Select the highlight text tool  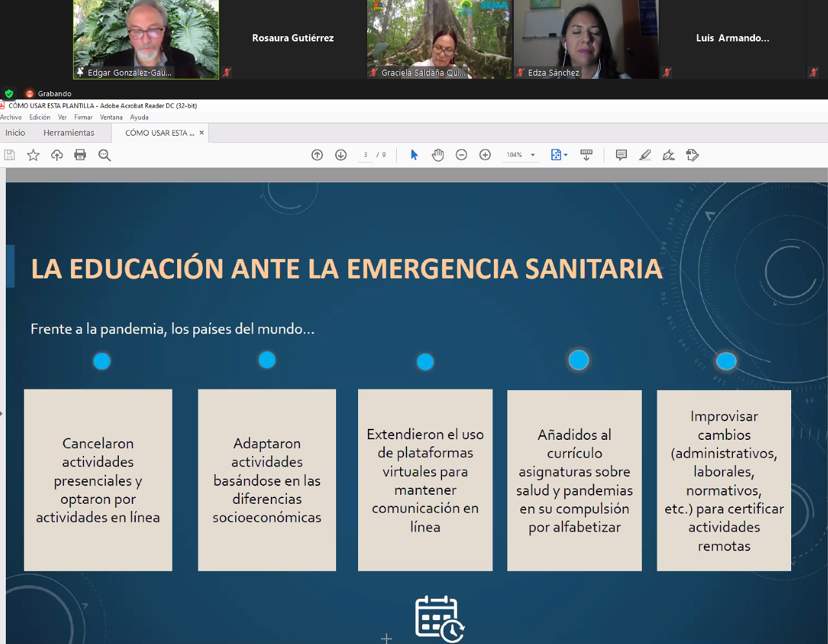click(645, 155)
